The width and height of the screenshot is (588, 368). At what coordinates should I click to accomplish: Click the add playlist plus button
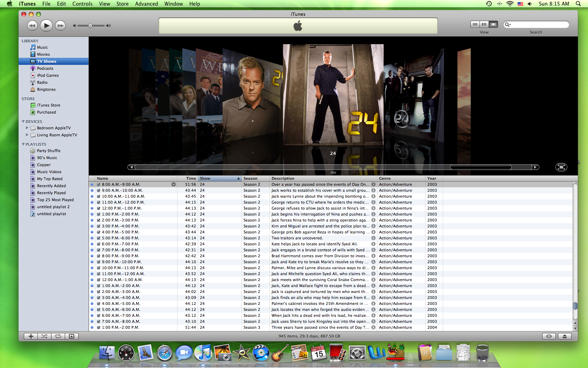tap(31, 336)
